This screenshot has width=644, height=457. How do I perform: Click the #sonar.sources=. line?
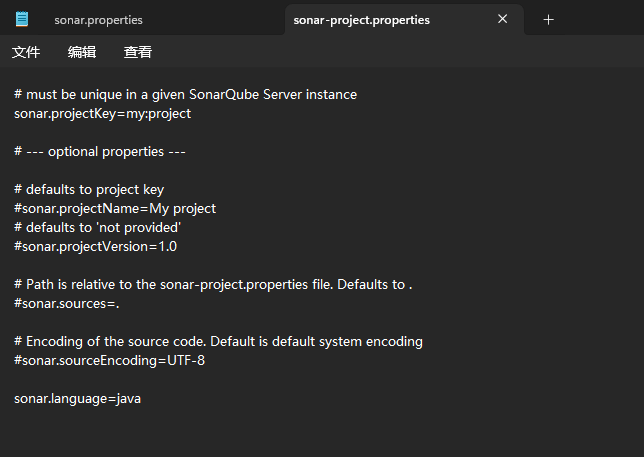coord(67,303)
